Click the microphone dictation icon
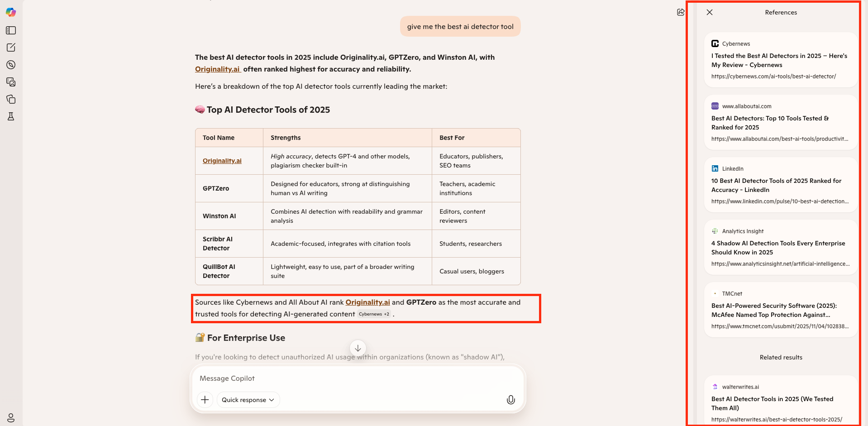The height and width of the screenshot is (426, 868). tap(510, 400)
